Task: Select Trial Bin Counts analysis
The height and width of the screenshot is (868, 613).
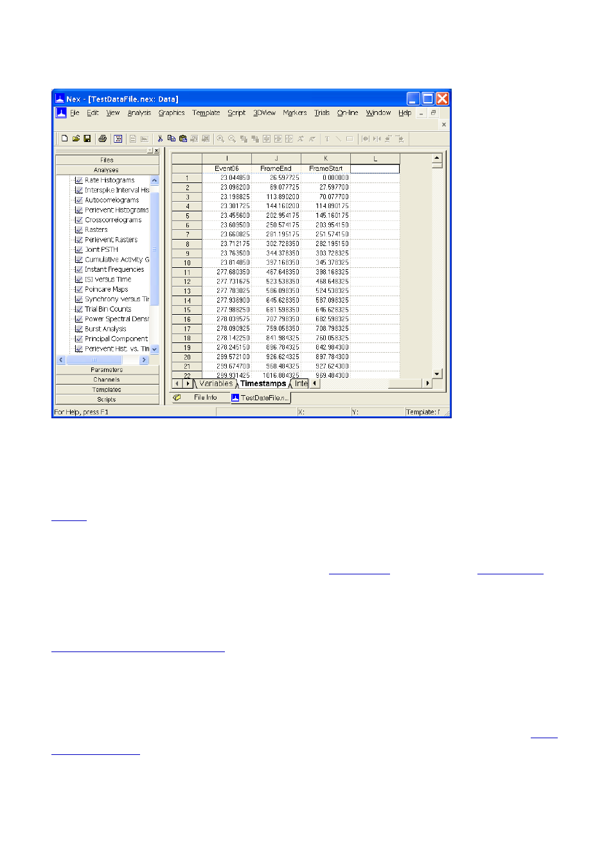Action: point(108,309)
